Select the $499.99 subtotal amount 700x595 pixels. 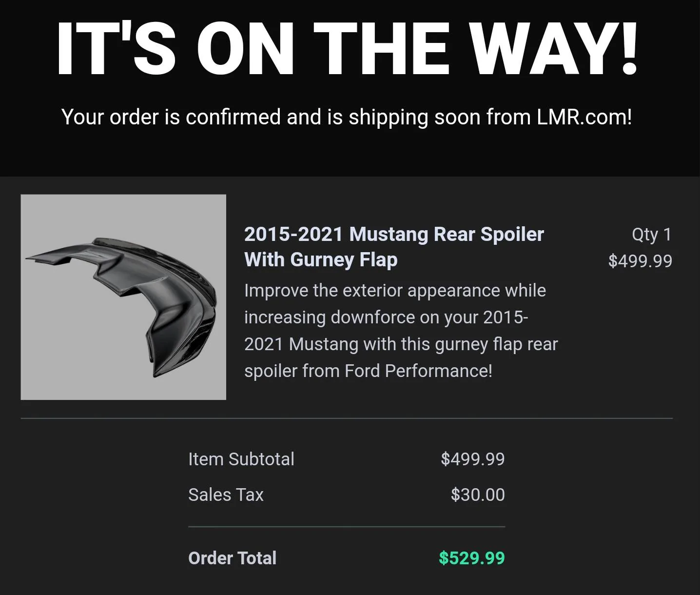473,459
